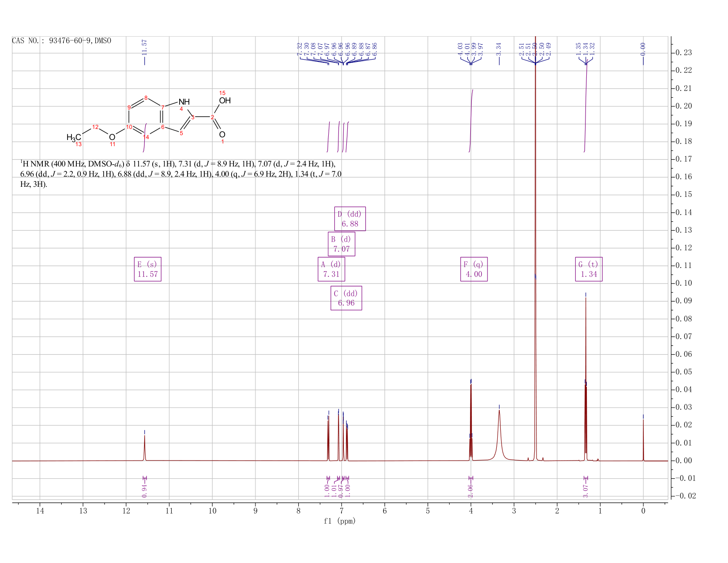Image resolution: width=728 pixels, height=563 pixels.
Task: Select the D (dd) 6.88 multiplet box
Action: click(x=350, y=219)
